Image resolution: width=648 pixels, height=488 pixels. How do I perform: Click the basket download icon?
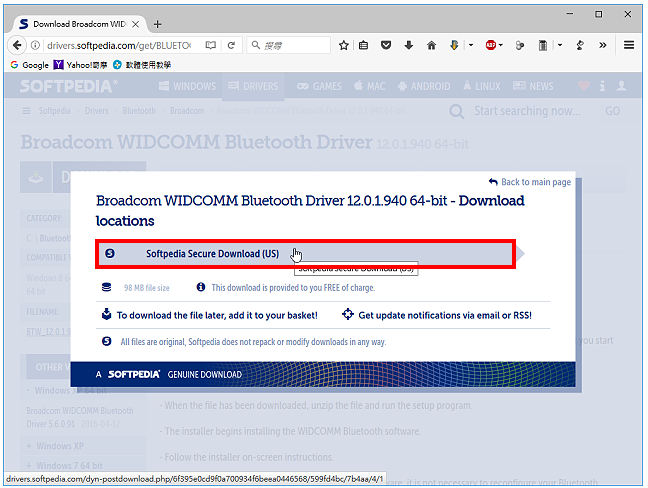(x=107, y=314)
